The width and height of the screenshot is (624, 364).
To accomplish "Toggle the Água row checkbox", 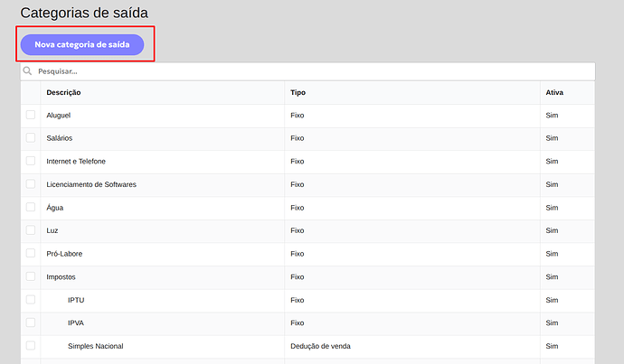I will (31, 207).
